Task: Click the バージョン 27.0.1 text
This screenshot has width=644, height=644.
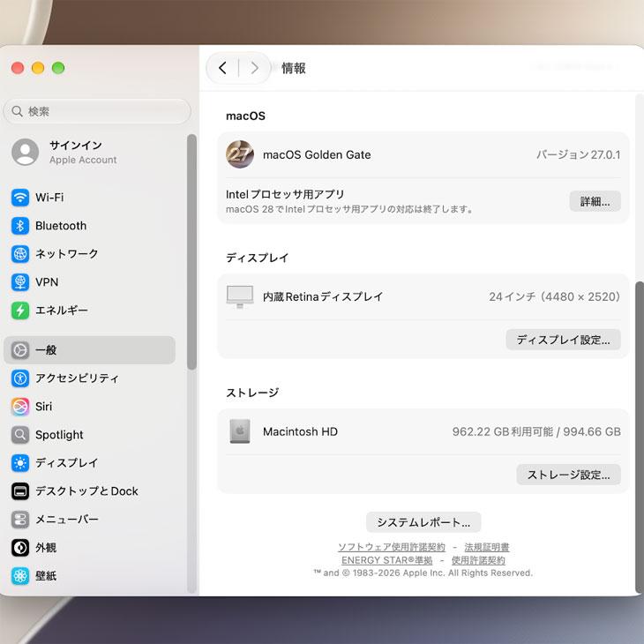Action: [x=579, y=155]
